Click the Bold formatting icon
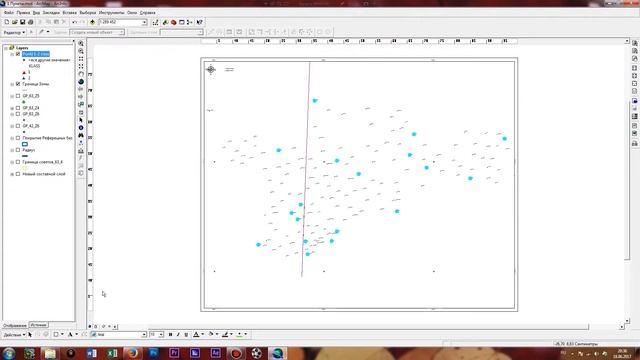 pyautogui.click(x=170, y=335)
